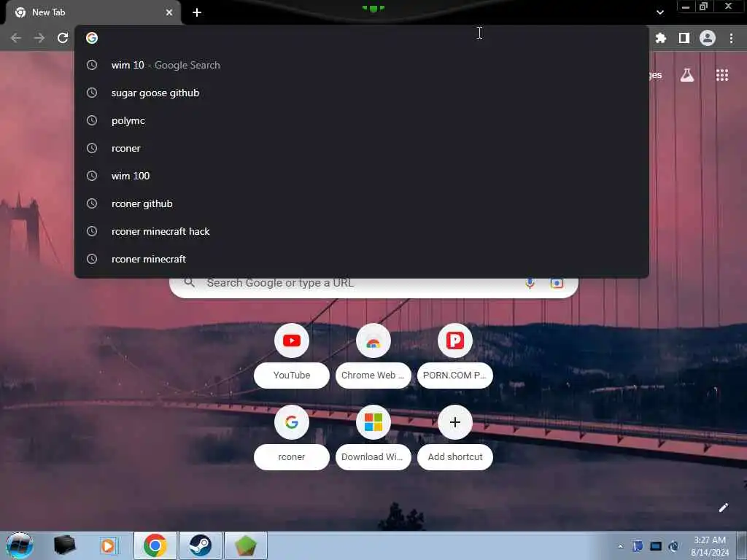Toggle the side panel icon

click(684, 38)
